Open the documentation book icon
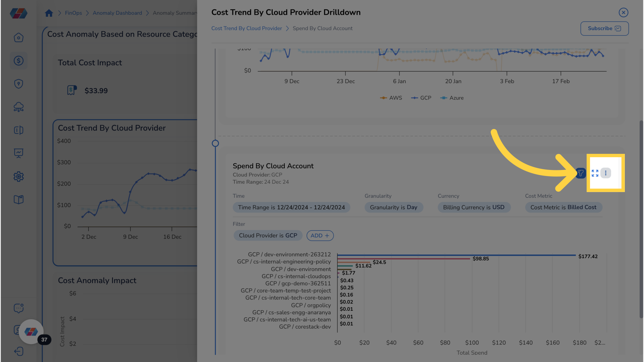644x362 pixels. (18, 199)
